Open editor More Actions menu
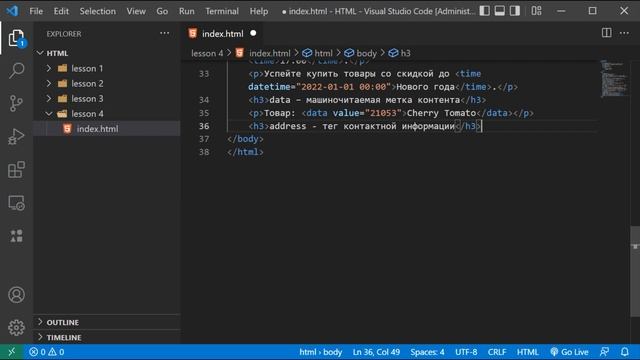Image resolution: width=640 pixels, height=360 pixels. (624, 33)
